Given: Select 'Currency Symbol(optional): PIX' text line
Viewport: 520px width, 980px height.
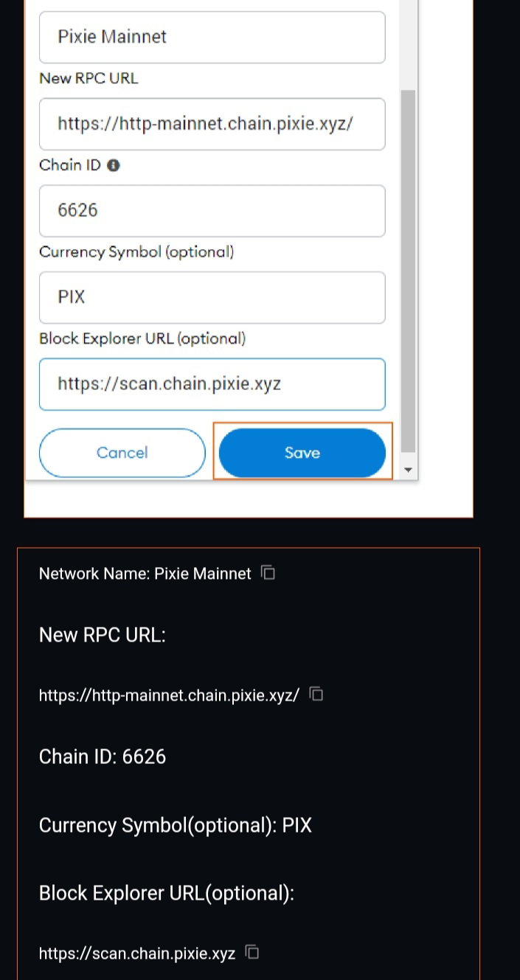Looking at the screenshot, I should [176, 825].
